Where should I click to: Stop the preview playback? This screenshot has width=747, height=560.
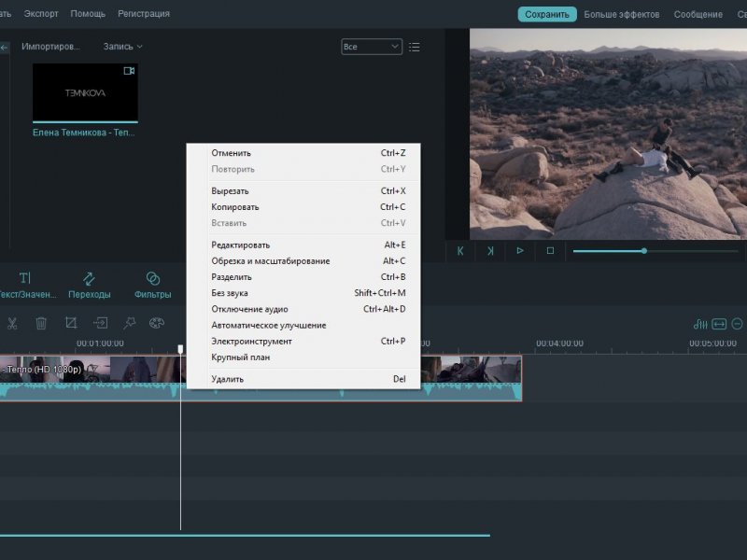[x=550, y=250]
